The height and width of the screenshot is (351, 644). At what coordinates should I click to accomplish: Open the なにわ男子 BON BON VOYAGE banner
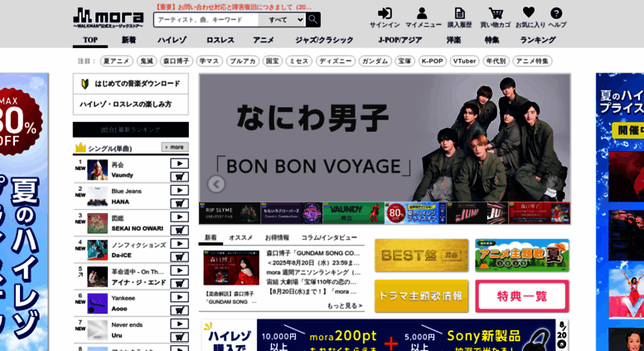(x=385, y=138)
